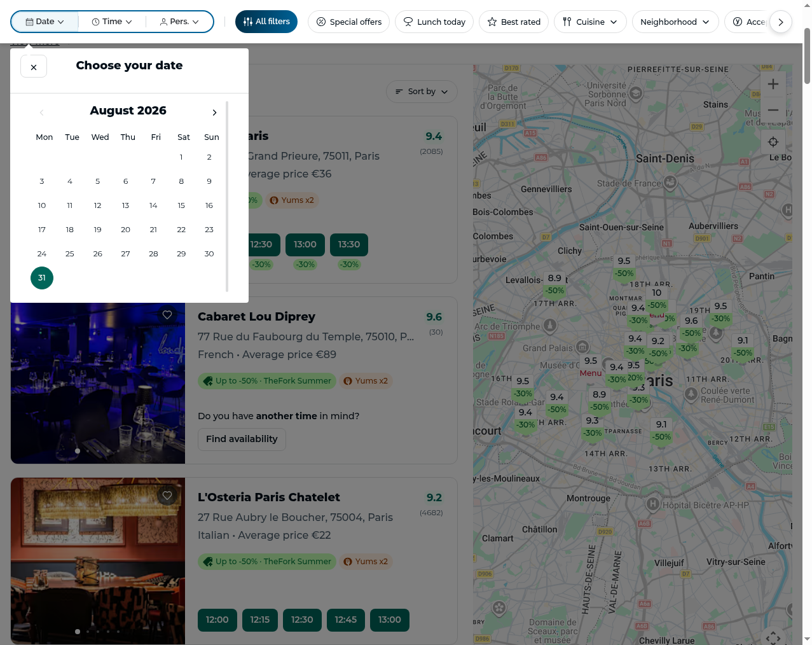Toggle Best rated filter
The height and width of the screenshot is (645, 812).
514,22
